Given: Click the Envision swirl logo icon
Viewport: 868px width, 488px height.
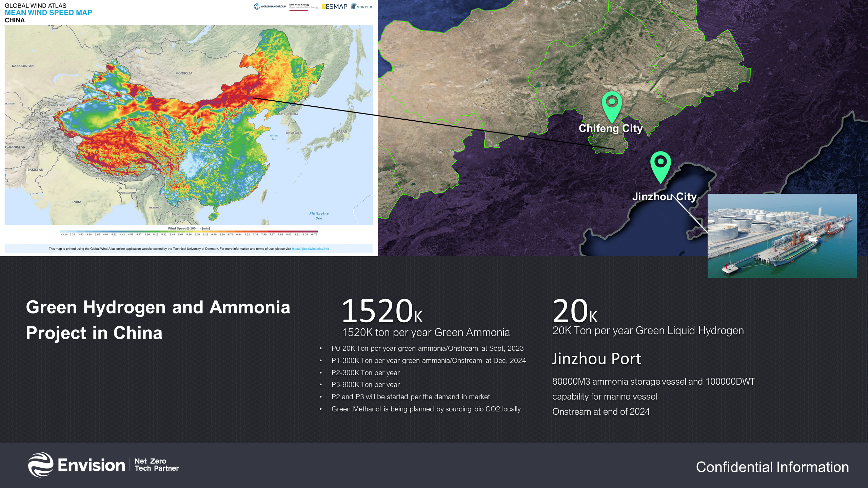Looking at the screenshot, I should click(41, 465).
